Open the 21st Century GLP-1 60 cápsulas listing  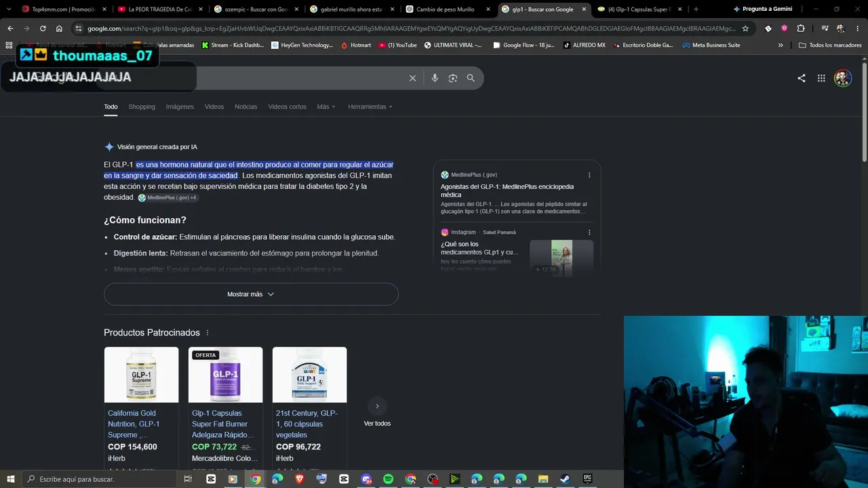307,424
